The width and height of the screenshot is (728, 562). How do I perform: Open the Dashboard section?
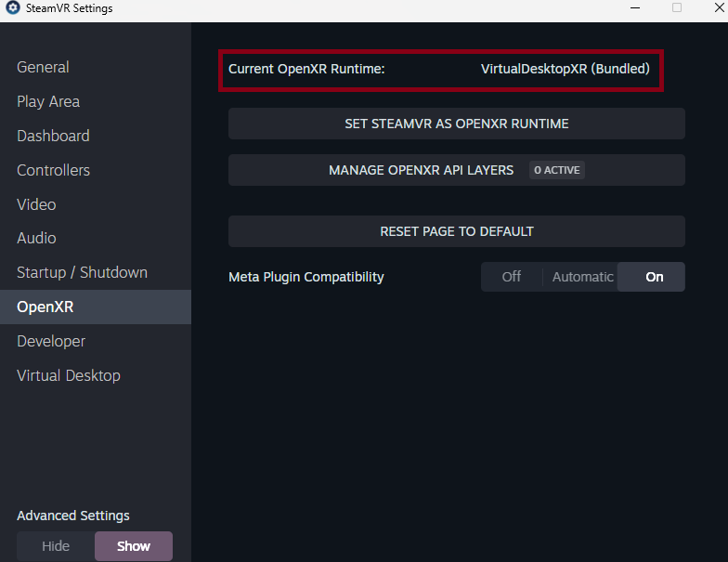tap(53, 136)
